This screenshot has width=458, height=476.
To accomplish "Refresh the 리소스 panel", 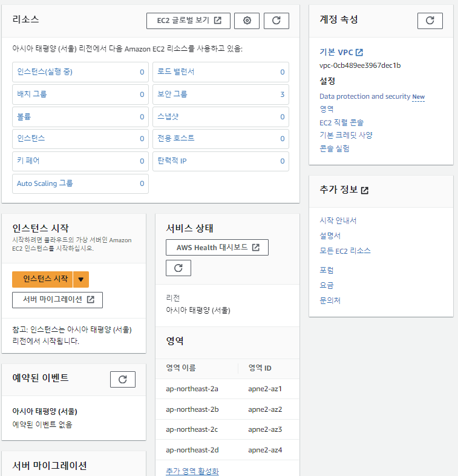I will pos(276,21).
